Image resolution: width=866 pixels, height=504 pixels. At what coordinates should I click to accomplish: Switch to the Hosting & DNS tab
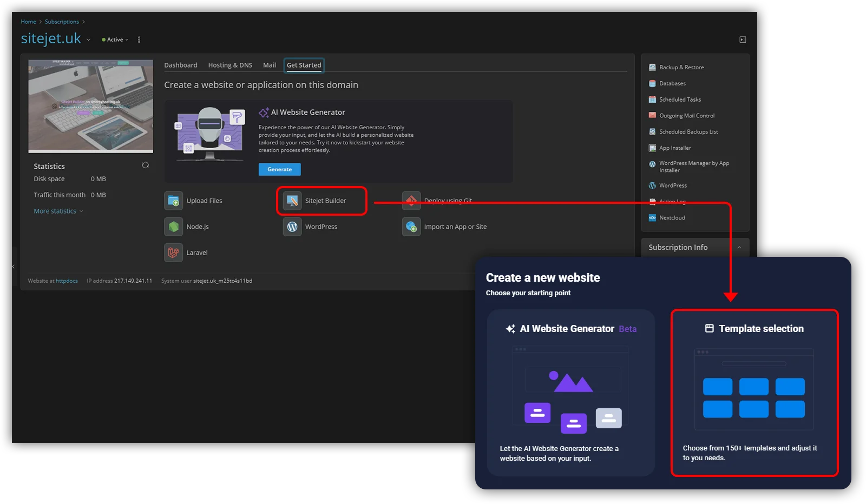click(x=230, y=65)
